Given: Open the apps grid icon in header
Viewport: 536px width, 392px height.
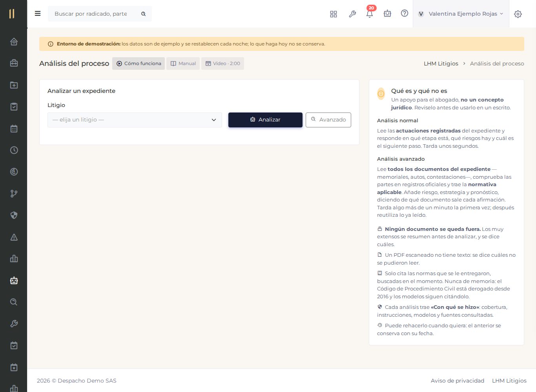Looking at the screenshot, I should click(334, 14).
